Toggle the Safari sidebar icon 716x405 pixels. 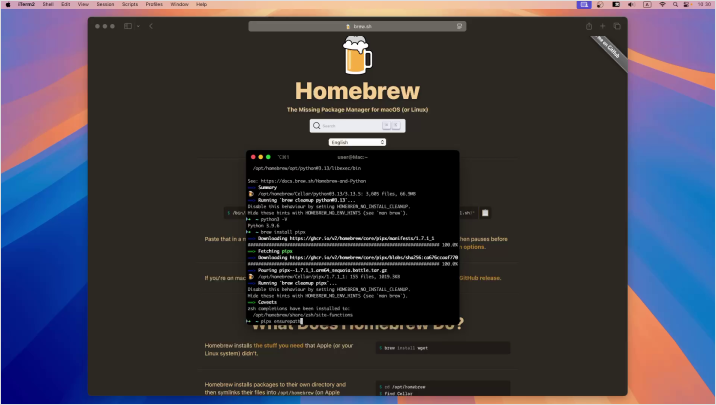coord(128,26)
